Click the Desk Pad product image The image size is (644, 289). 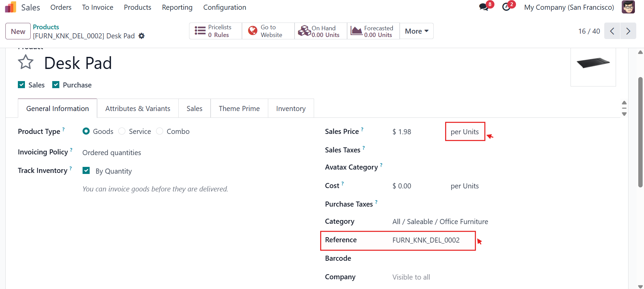pyautogui.click(x=593, y=67)
